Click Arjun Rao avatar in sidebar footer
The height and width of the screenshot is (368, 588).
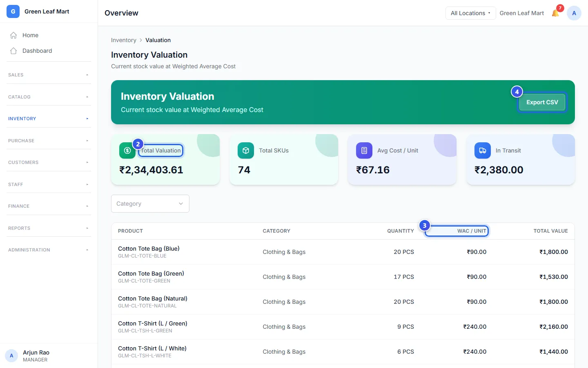tap(11, 356)
